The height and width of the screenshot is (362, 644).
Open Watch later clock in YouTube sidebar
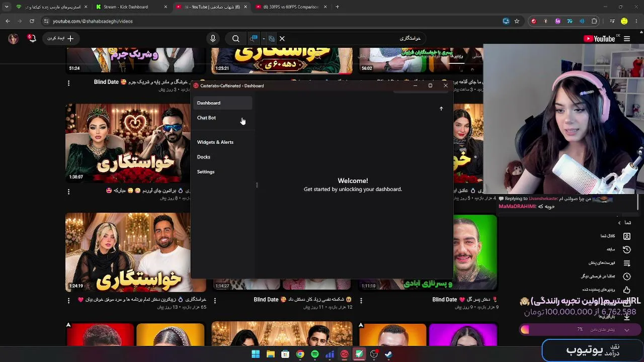627,277
